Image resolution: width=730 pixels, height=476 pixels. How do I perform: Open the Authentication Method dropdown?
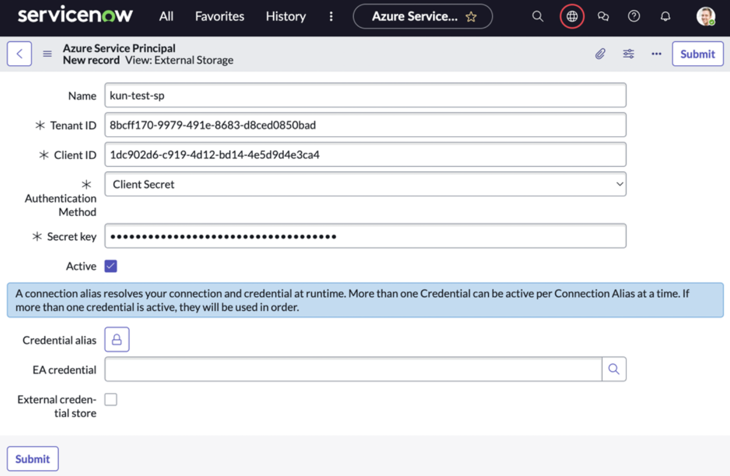click(x=365, y=184)
